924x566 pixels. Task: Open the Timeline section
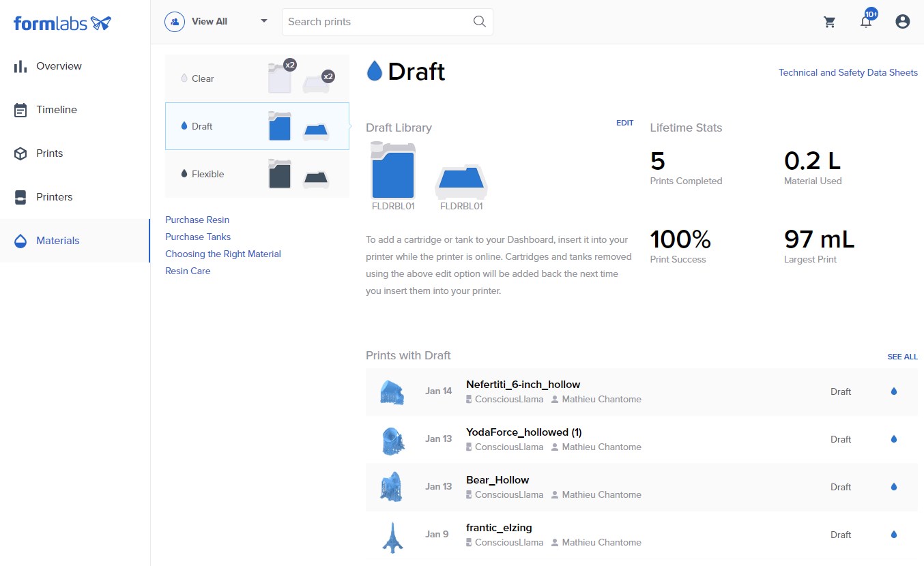pos(75,110)
